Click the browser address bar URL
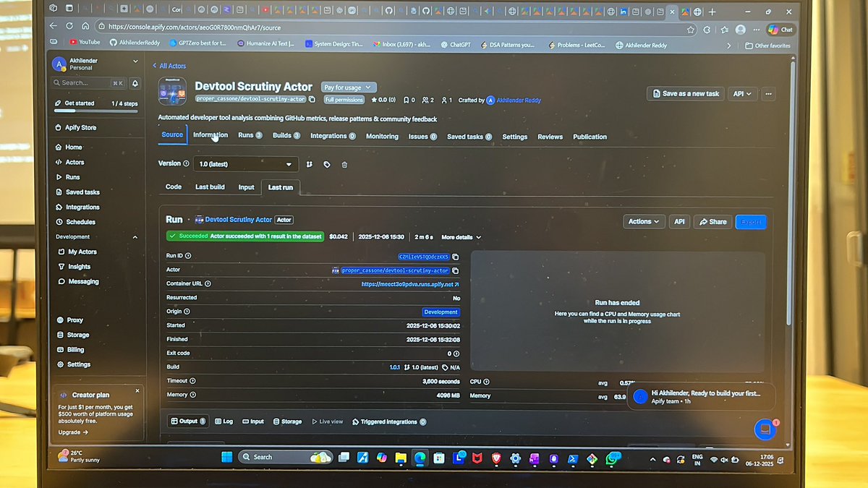This screenshot has width=868, height=488. [x=194, y=27]
